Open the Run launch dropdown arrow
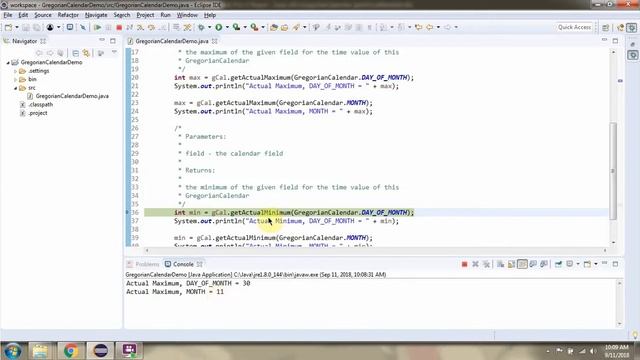640x360 pixels. click(227, 27)
